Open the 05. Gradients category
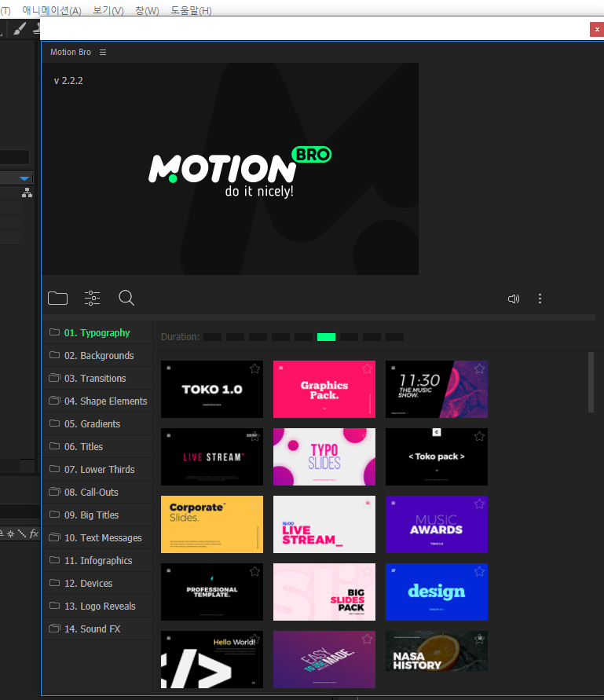The image size is (604, 700). point(97,423)
